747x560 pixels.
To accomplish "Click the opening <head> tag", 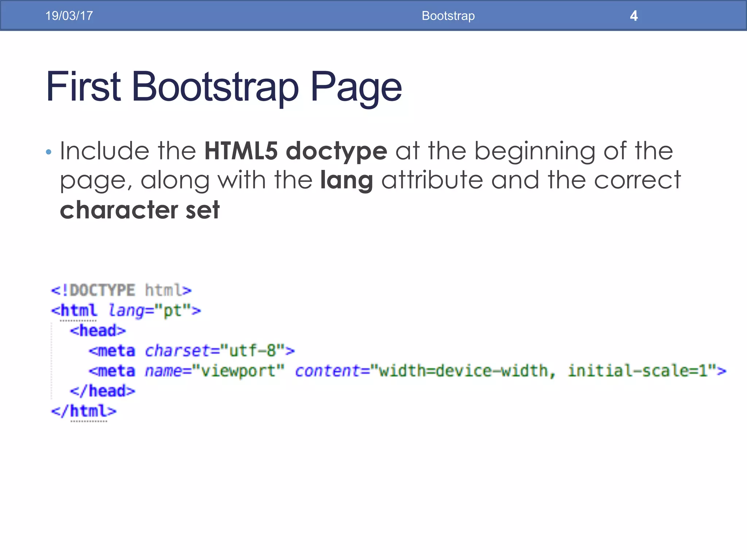I will click(98, 331).
